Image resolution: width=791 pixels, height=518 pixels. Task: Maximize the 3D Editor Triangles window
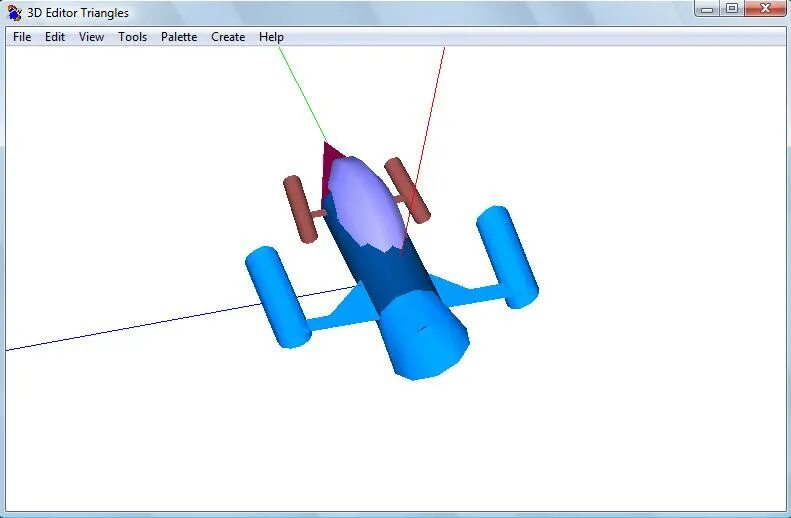732,9
